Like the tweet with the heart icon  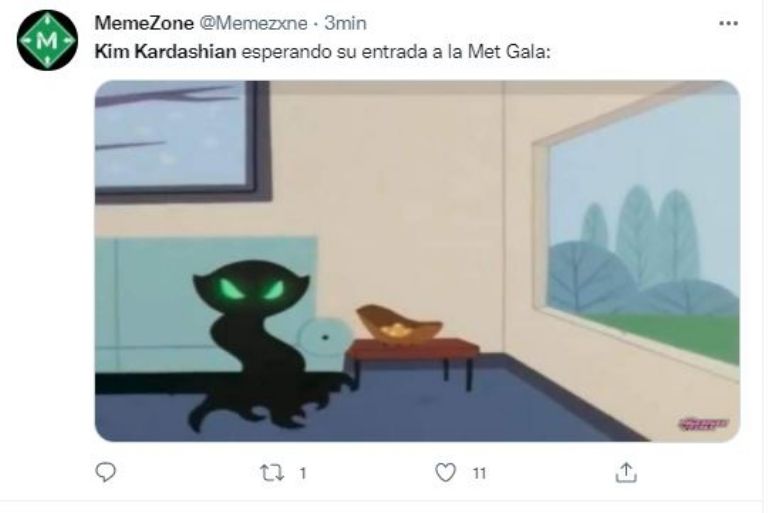pyautogui.click(x=445, y=472)
